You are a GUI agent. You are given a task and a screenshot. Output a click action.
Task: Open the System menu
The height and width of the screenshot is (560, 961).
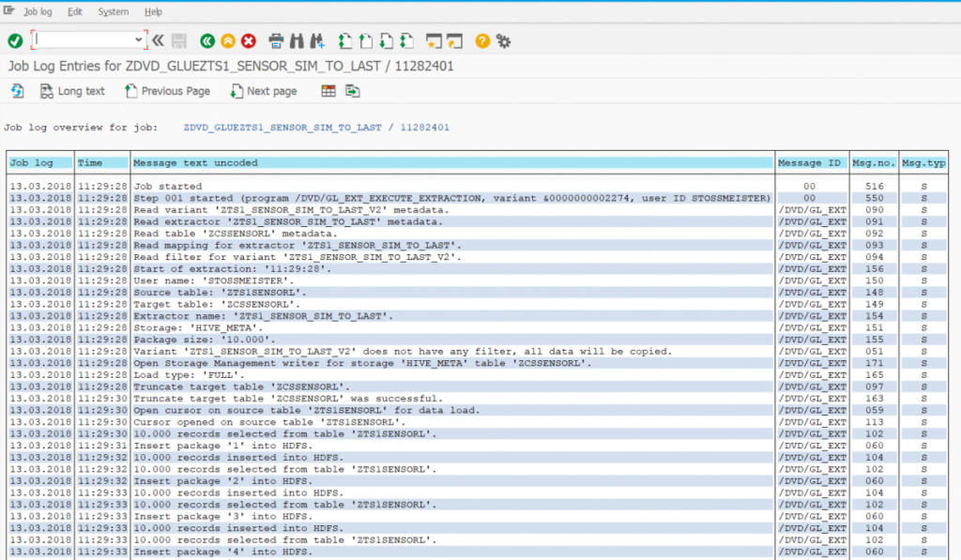point(114,11)
